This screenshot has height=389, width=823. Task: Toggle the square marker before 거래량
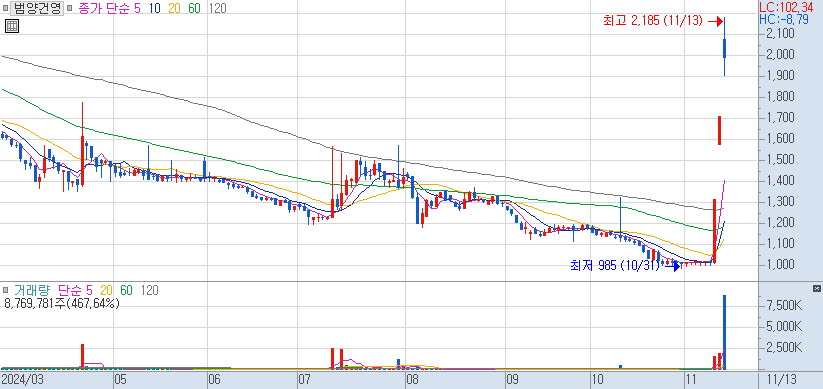[6, 290]
